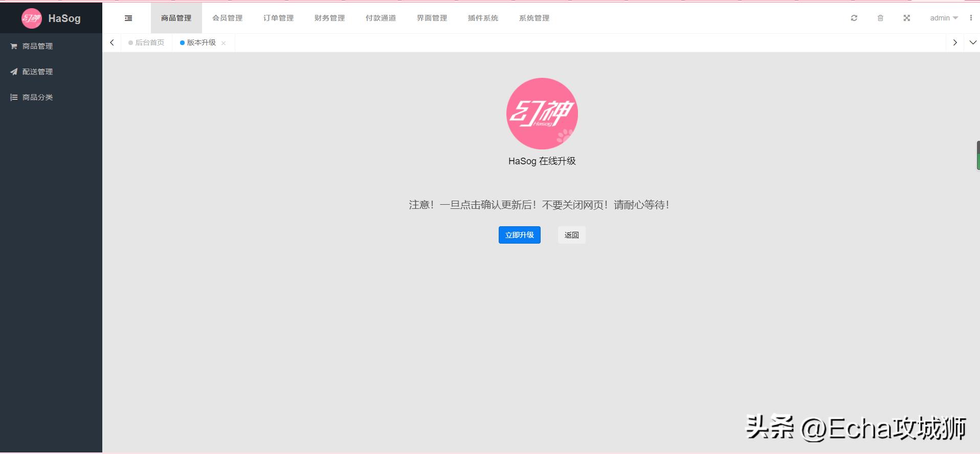Open 配送管理 in the sidebar

tap(51, 72)
